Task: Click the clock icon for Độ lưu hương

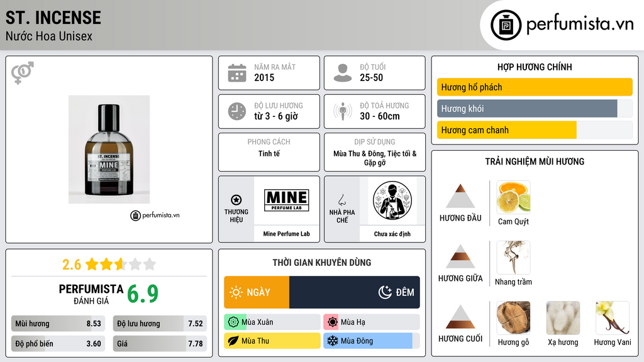Action: (x=237, y=111)
